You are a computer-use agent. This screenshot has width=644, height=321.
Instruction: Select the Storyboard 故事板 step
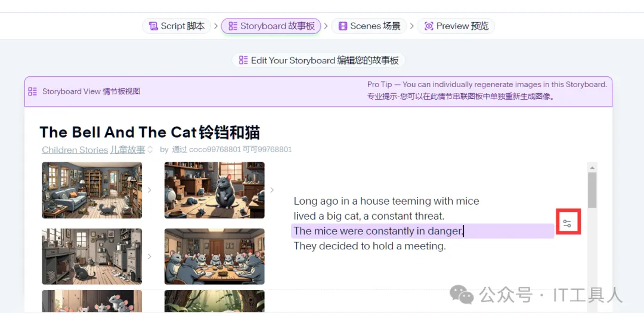(271, 26)
